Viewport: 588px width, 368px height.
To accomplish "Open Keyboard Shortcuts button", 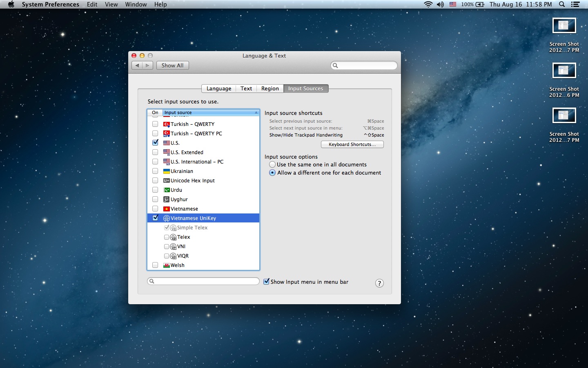I will pyautogui.click(x=352, y=144).
